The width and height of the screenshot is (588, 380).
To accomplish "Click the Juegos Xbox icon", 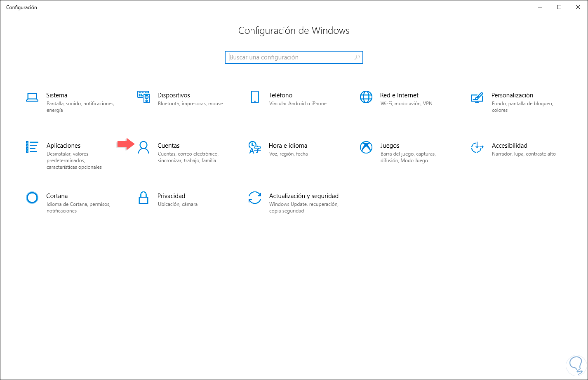I will (366, 147).
